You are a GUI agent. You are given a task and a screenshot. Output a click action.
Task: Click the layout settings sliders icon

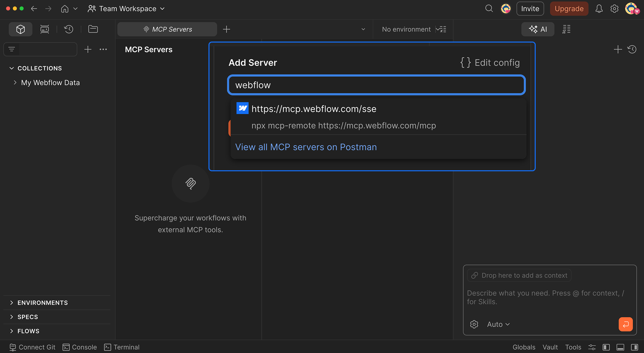point(592,347)
